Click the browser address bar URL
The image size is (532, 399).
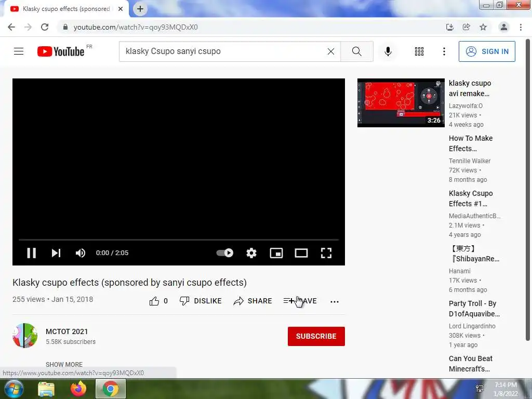pos(136,27)
